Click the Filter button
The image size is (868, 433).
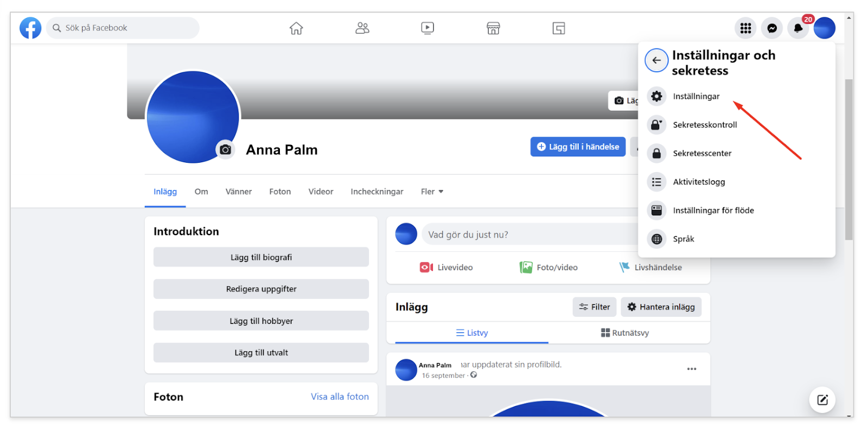click(595, 307)
